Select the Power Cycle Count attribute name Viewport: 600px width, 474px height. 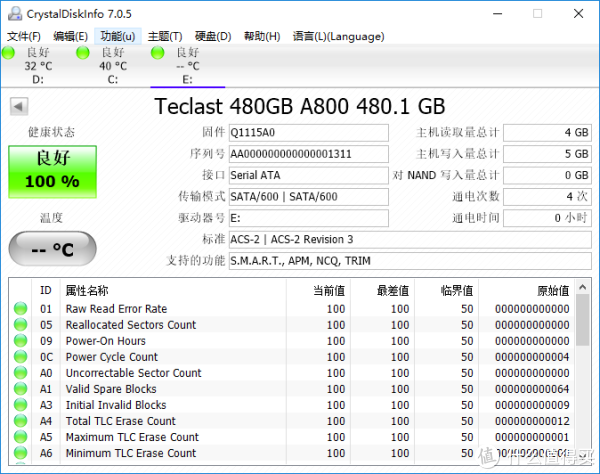(112, 357)
